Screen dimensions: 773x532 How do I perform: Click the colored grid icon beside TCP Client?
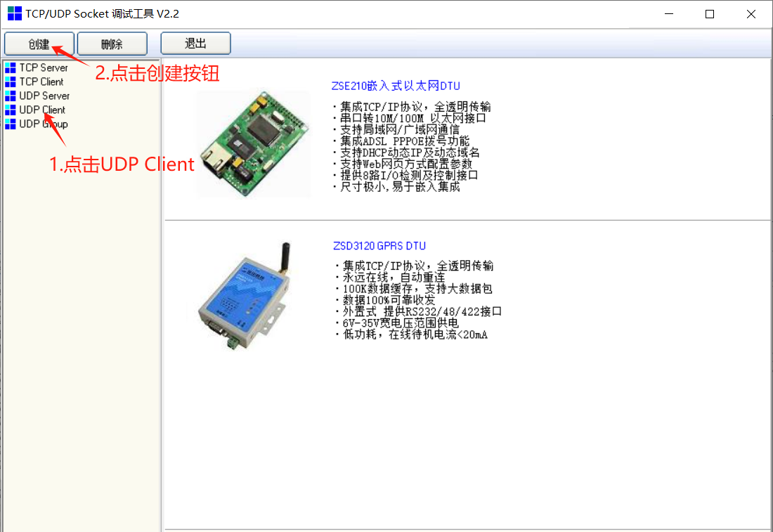click(10, 82)
